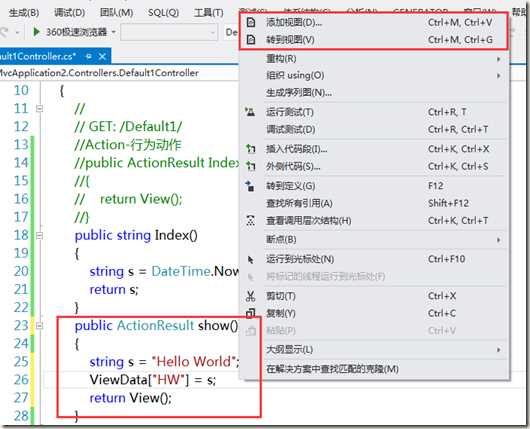Click public string Index() declaration
Image resolution: width=530 pixels, height=429 pixels.
136,235
